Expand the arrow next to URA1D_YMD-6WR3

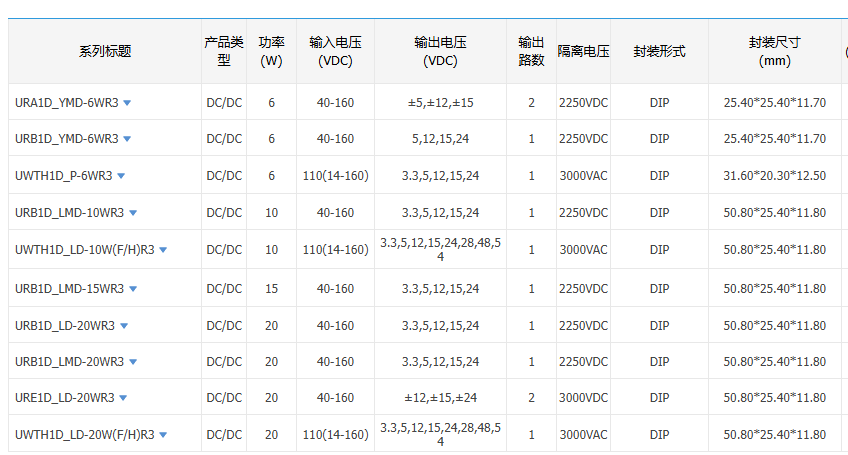[x=127, y=103]
